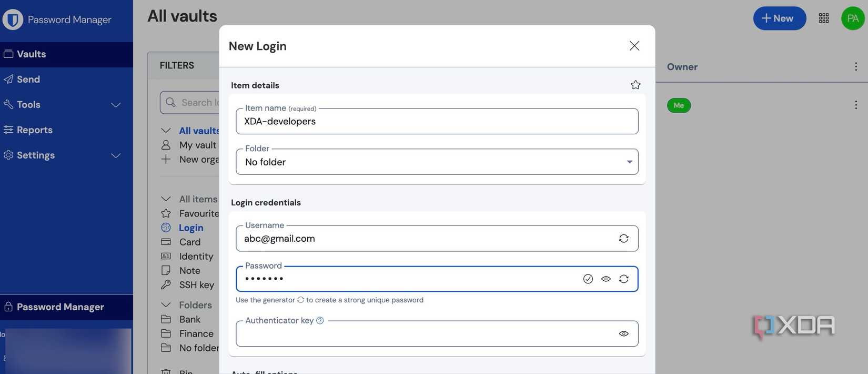Show the hidden password with eye icon
This screenshot has height=374, width=868.
pos(606,279)
